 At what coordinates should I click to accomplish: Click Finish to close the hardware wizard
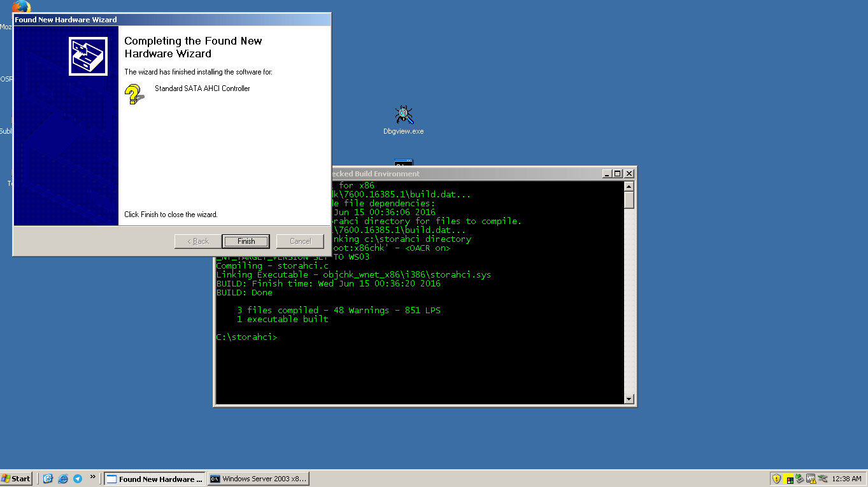(246, 241)
